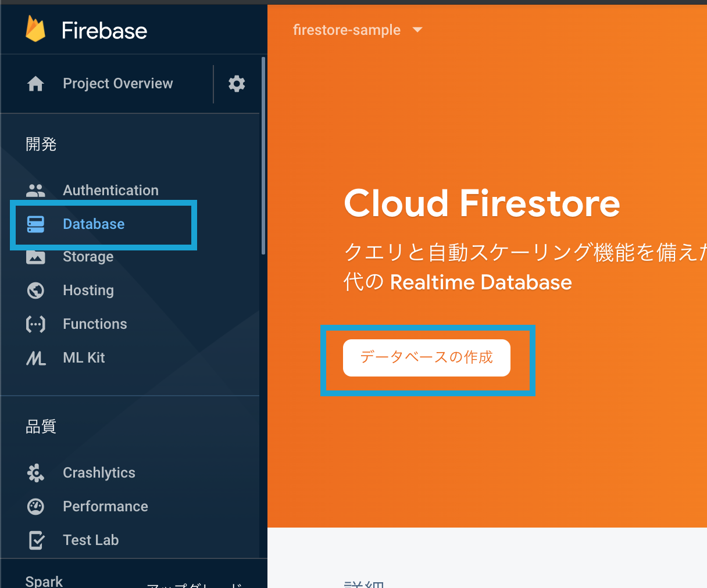Click the Performance gauge icon
This screenshot has width=707, height=588.
tap(35, 507)
